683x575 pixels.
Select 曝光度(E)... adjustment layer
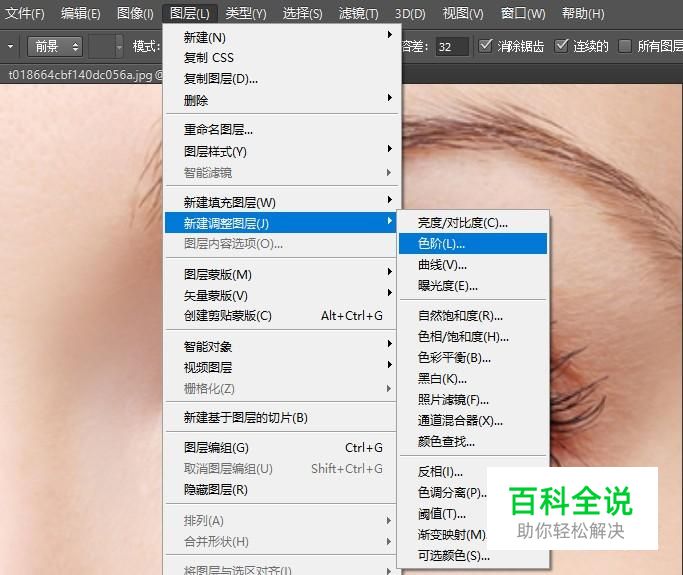pyautogui.click(x=473, y=285)
